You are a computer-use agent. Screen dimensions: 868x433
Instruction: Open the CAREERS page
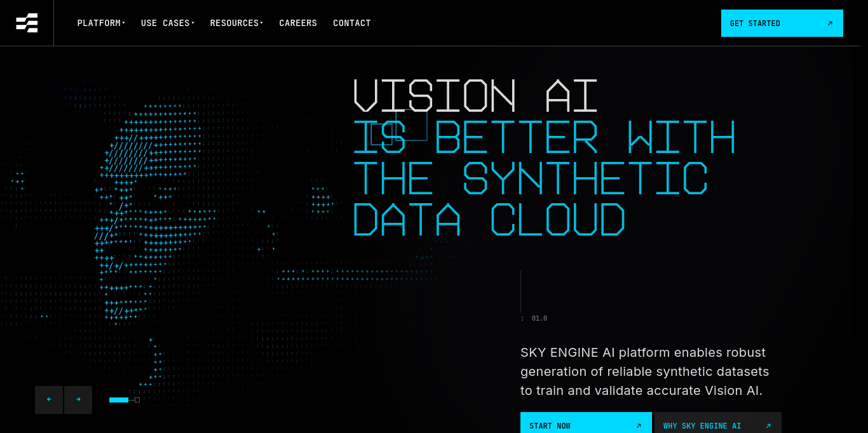coord(298,23)
